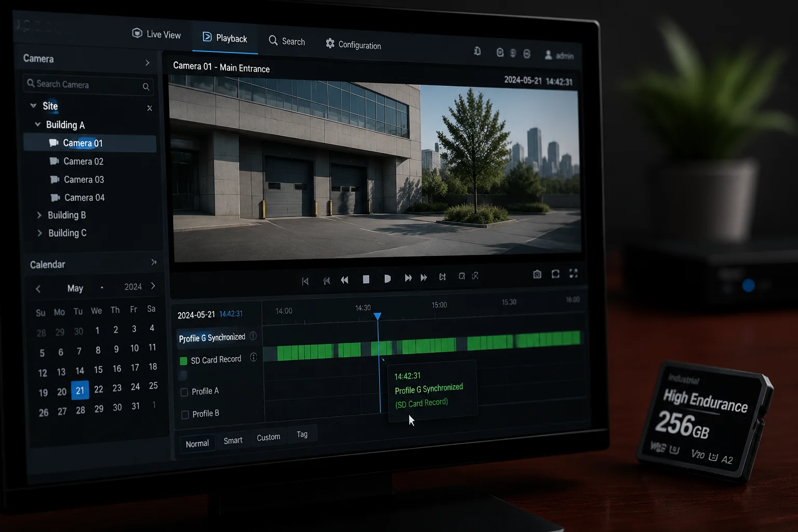The image size is (798, 532).
Task: Expand the Building C node
Action: pyautogui.click(x=39, y=233)
